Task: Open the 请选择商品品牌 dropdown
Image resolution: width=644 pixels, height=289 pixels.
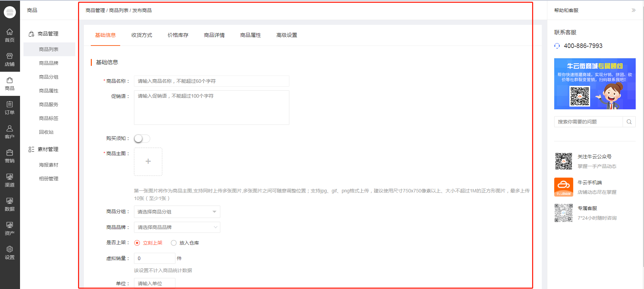Action: [177, 227]
